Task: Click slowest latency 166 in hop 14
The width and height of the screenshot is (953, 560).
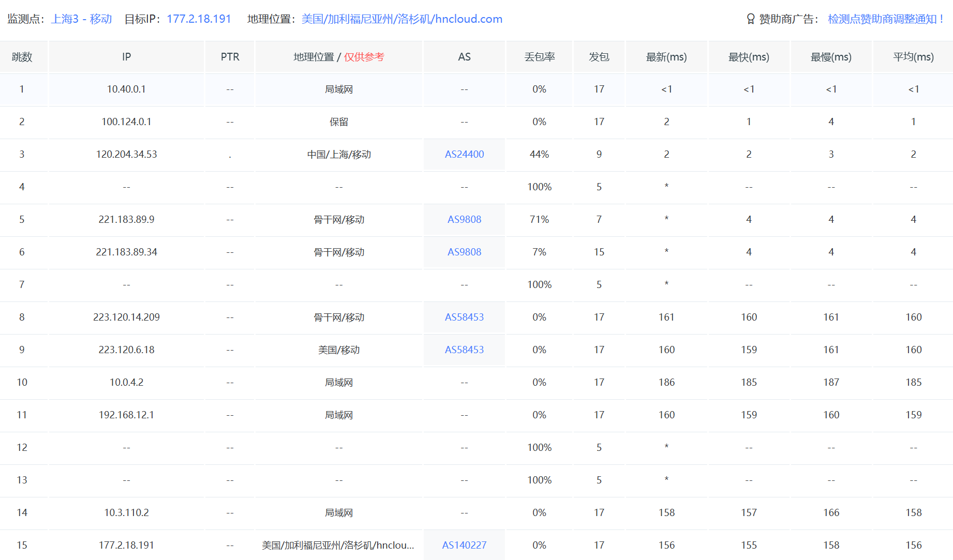Action: point(831,512)
